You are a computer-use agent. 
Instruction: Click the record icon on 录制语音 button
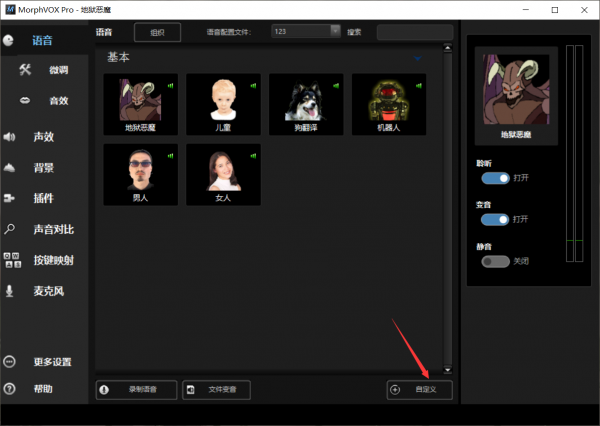(104, 390)
